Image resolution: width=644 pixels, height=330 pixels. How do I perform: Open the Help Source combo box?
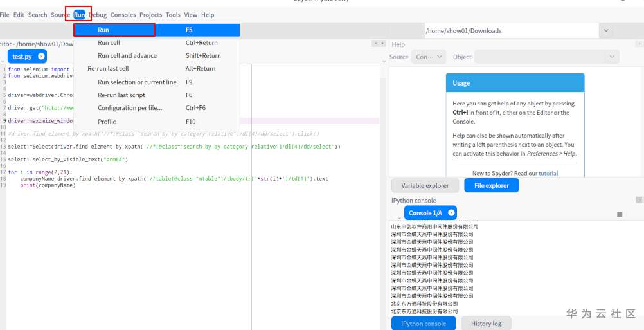tap(429, 57)
